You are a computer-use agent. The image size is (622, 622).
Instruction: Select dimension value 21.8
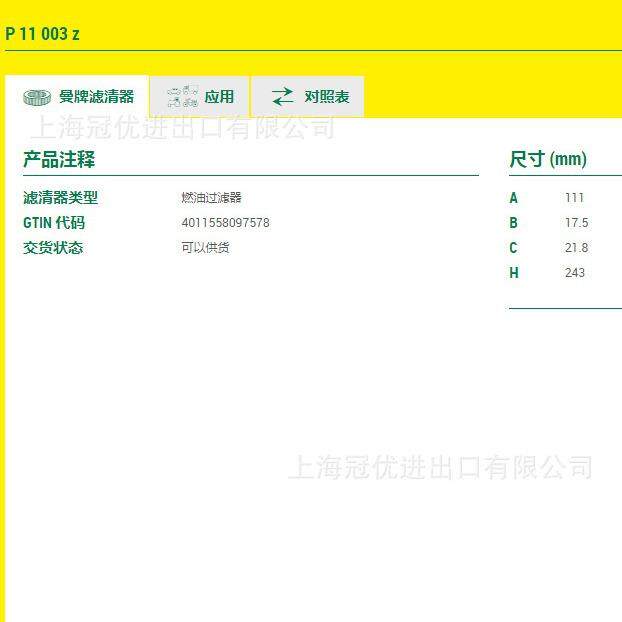[577, 248]
